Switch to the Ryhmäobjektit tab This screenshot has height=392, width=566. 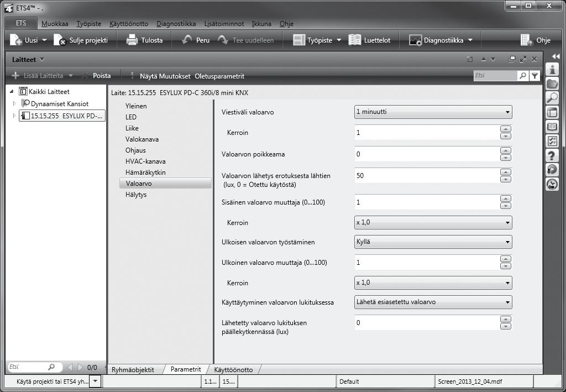coord(133,370)
